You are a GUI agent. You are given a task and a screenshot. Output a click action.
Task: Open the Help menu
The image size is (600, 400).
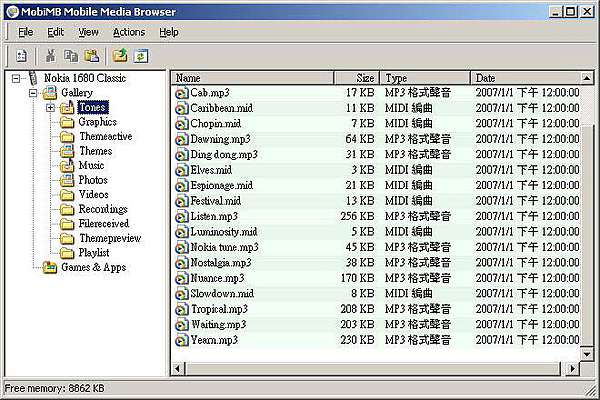(x=169, y=32)
